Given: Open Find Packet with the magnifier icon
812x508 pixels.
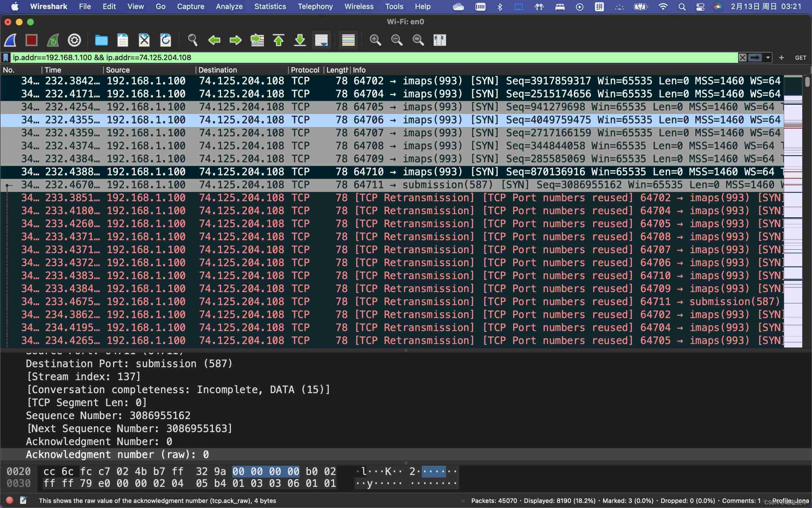Looking at the screenshot, I should 193,40.
